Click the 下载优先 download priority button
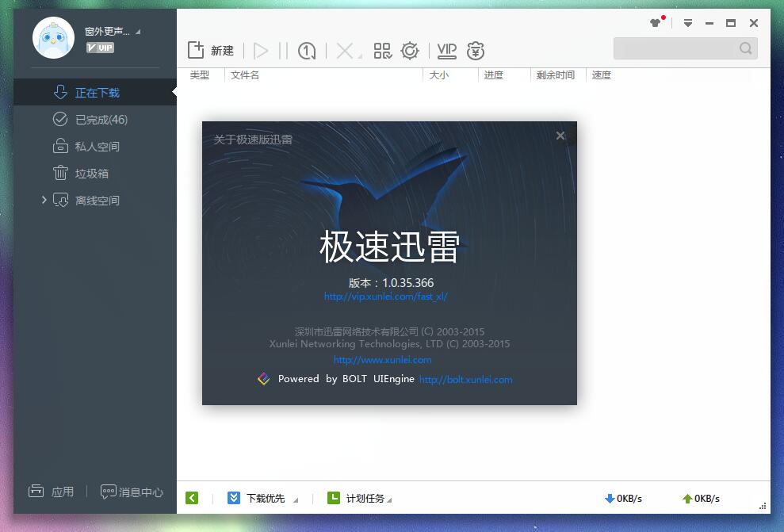784x532 pixels. (256, 498)
